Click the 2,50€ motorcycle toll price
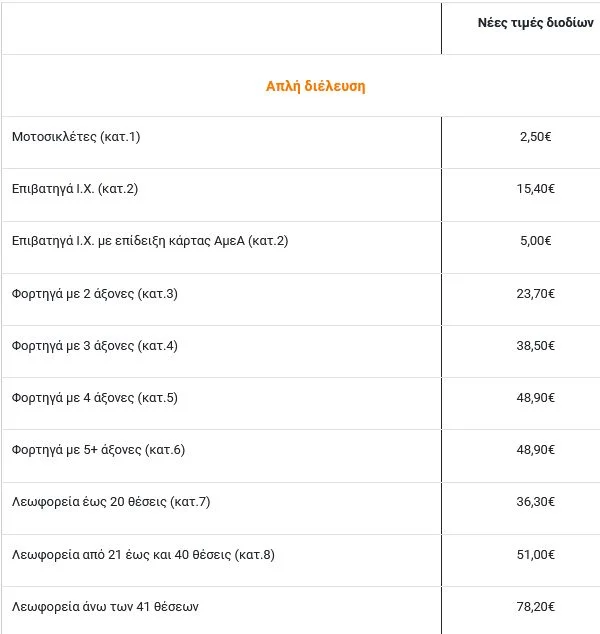The image size is (600, 634). (535, 136)
